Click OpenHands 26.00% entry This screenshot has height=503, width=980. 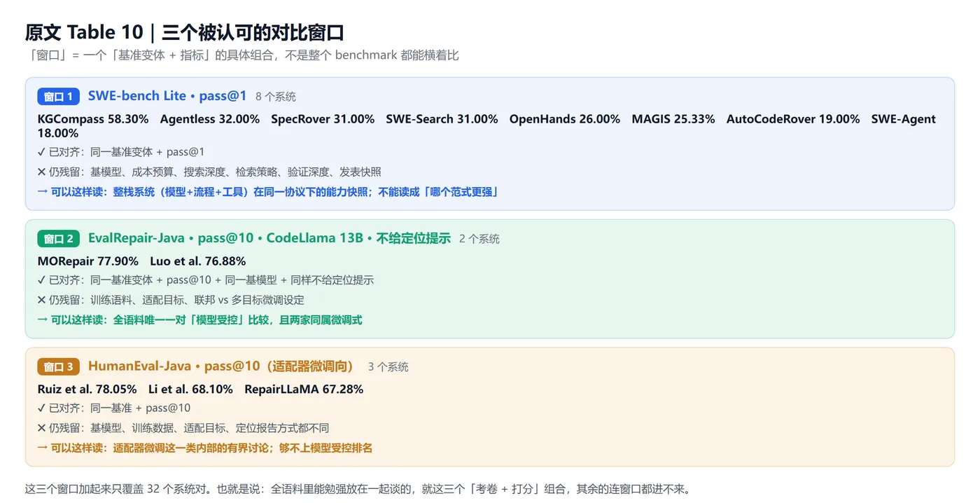565,119
